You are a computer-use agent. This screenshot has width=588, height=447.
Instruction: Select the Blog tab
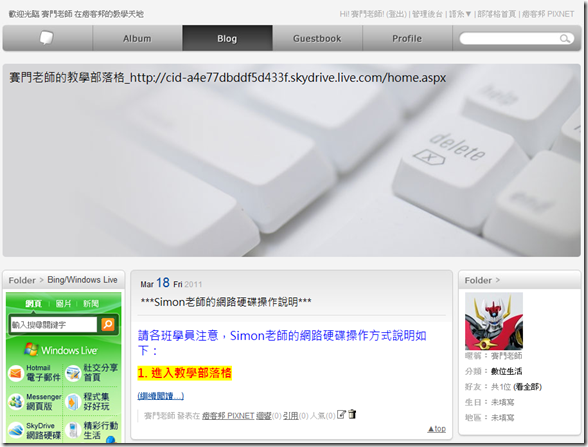click(x=227, y=38)
